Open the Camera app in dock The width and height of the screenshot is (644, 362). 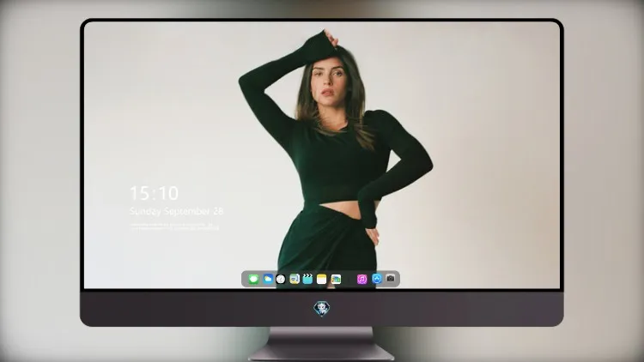point(391,279)
